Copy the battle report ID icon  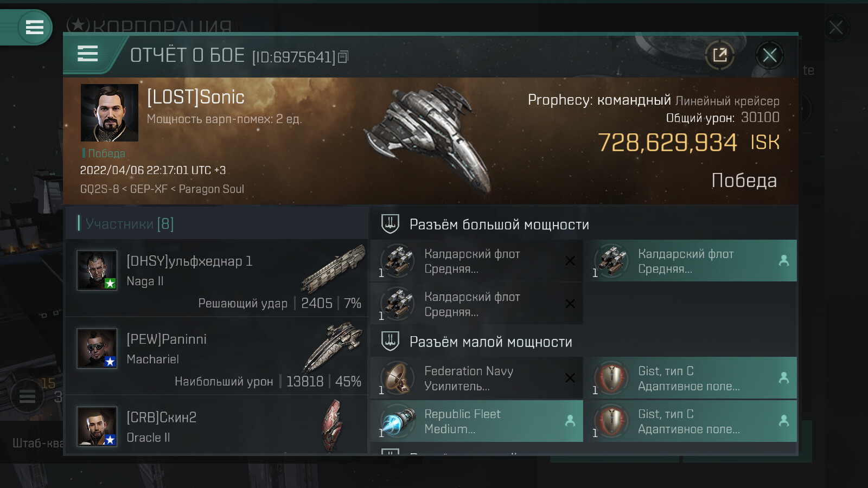coord(343,57)
